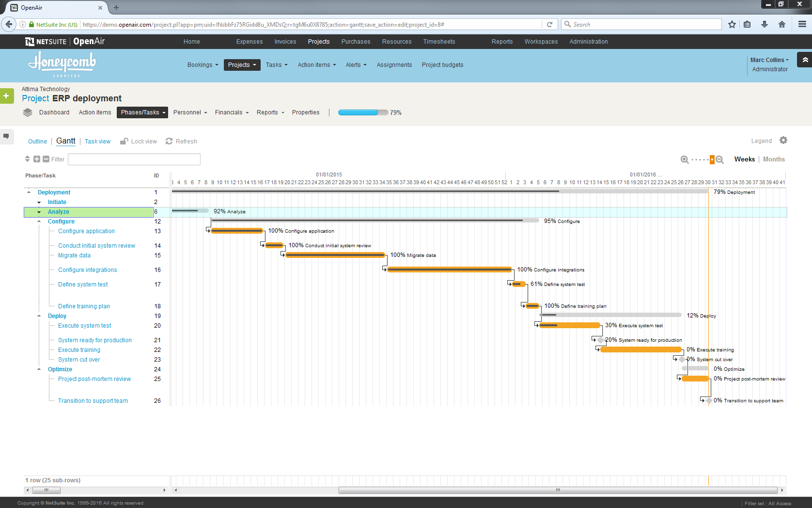This screenshot has width=812, height=508.
Task: Collapse the Configure phase in tree
Action: tap(39, 222)
